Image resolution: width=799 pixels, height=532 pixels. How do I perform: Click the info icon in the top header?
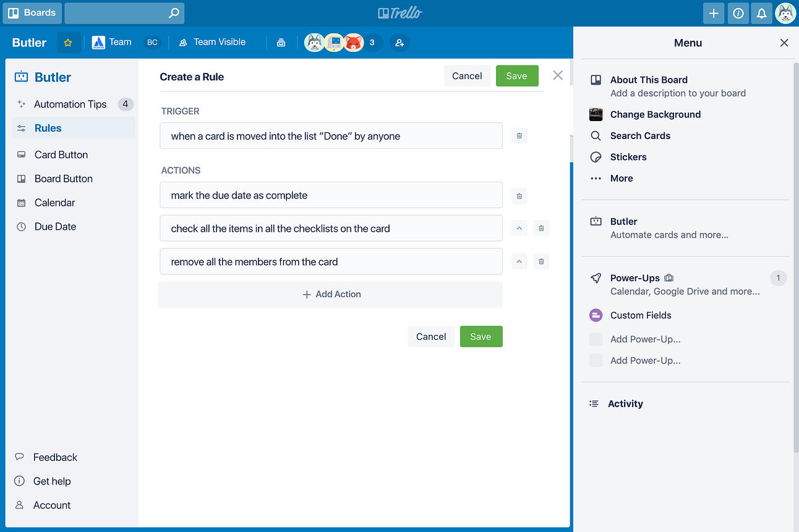[x=738, y=13]
